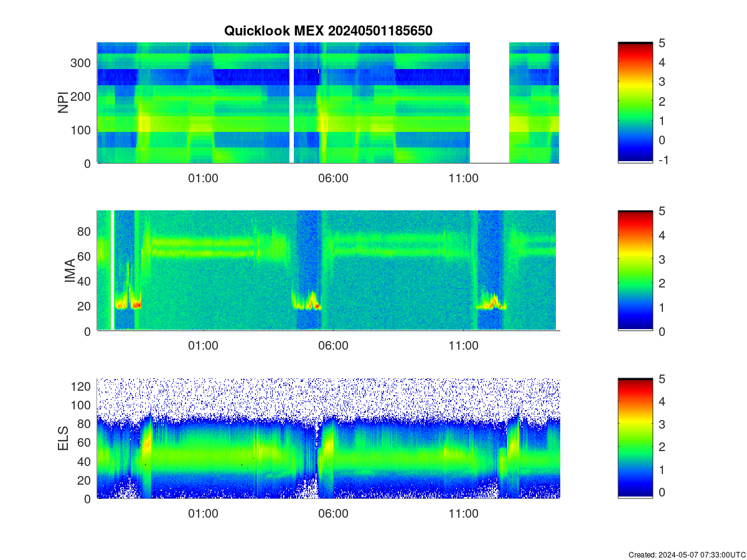
Task: Click inside the NPI spectrogram plot
Action: tap(328, 103)
